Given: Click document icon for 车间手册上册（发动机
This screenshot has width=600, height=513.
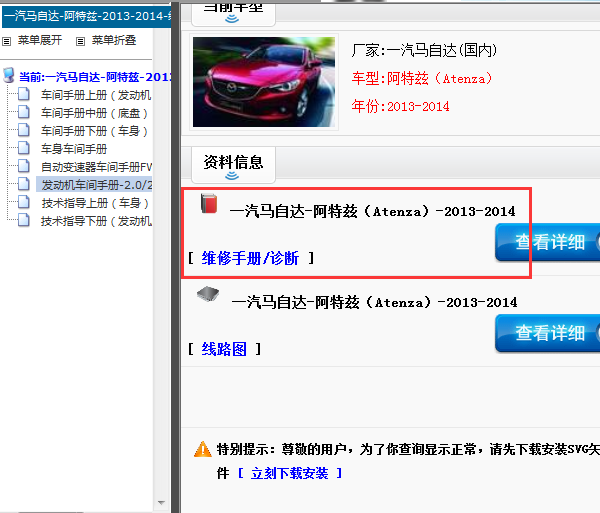Looking at the screenshot, I should (24, 94).
